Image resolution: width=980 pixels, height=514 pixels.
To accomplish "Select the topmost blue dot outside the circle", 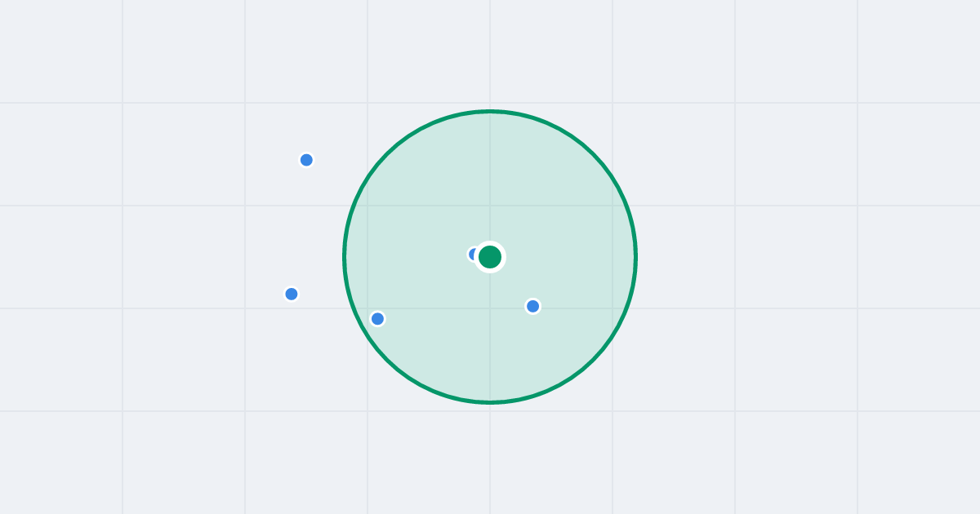I will click(306, 160).
